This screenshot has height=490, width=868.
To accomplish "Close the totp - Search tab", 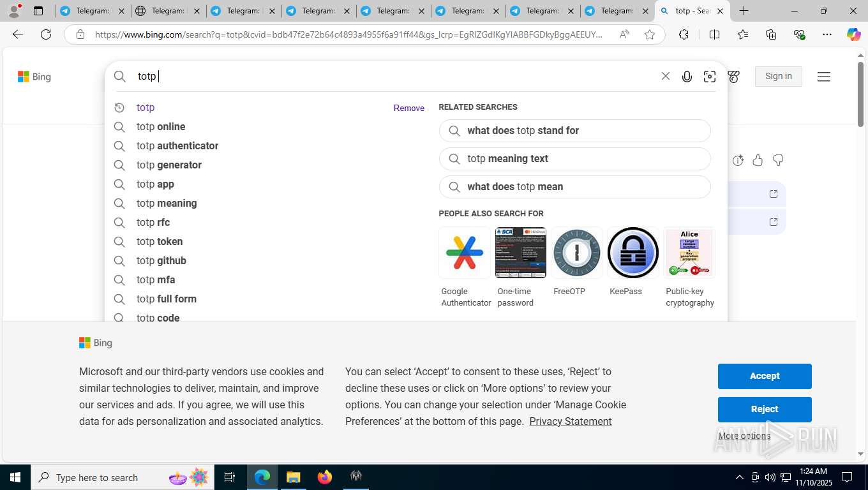I will click(x=720, y=11).
